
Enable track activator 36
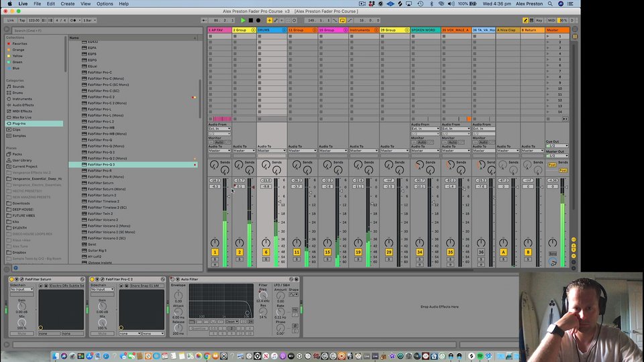[481, 252]
